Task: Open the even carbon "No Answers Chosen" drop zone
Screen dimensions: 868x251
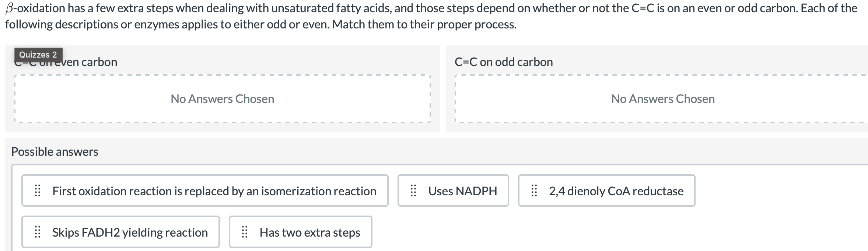Action: coord(222,99)
